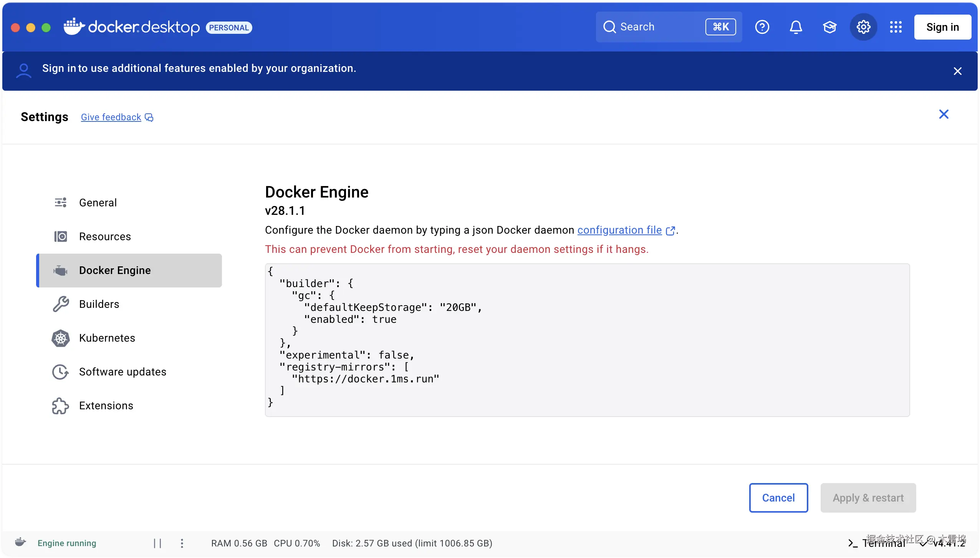The height and width of the screenshot is (558, 980).
Task: Click the settings gear icon
Action: (863, 27)
